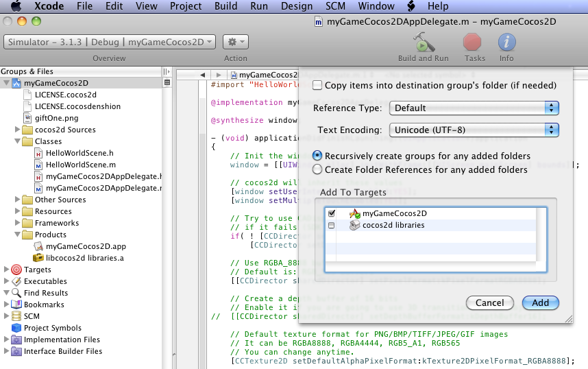Open the Help menu
This screenshot has height=369, width=588.
tap(438, 6)
